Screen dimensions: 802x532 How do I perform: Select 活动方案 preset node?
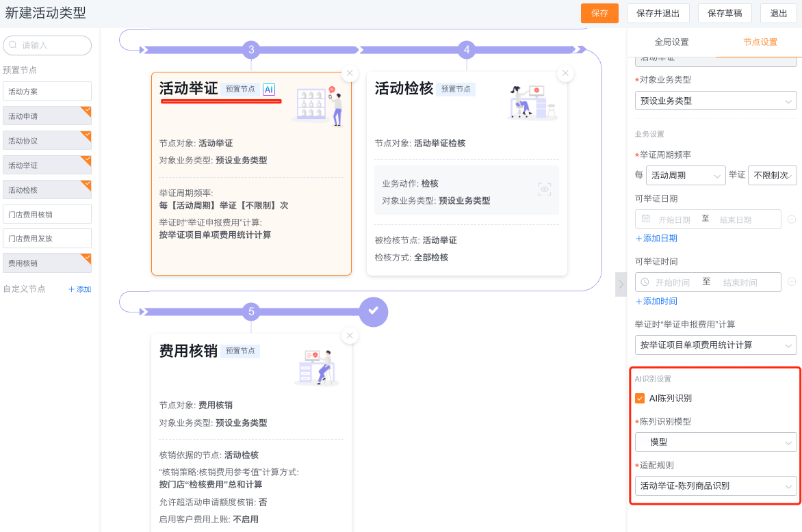pyautogui.click(x=47, y=91)
